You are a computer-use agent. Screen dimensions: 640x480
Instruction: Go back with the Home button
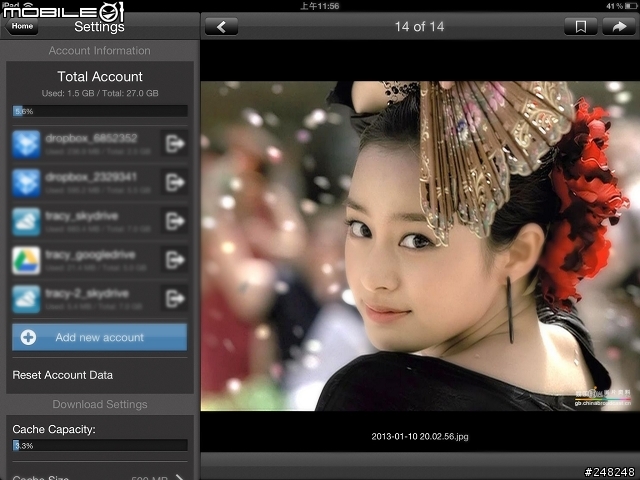point(21,27)
